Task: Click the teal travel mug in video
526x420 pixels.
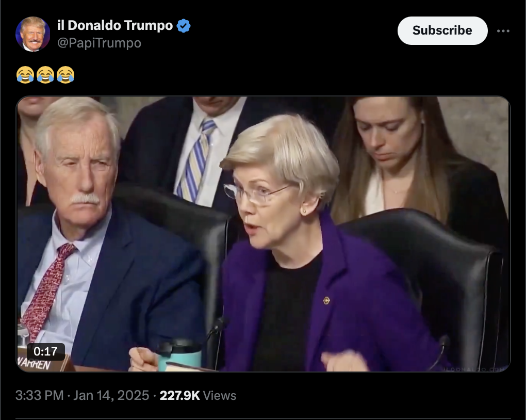Action: tap(179, 356)
